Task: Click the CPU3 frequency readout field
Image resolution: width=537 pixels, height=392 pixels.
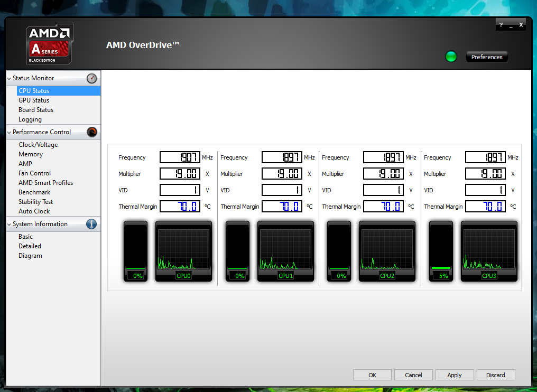Action: (x=485, y=157)
